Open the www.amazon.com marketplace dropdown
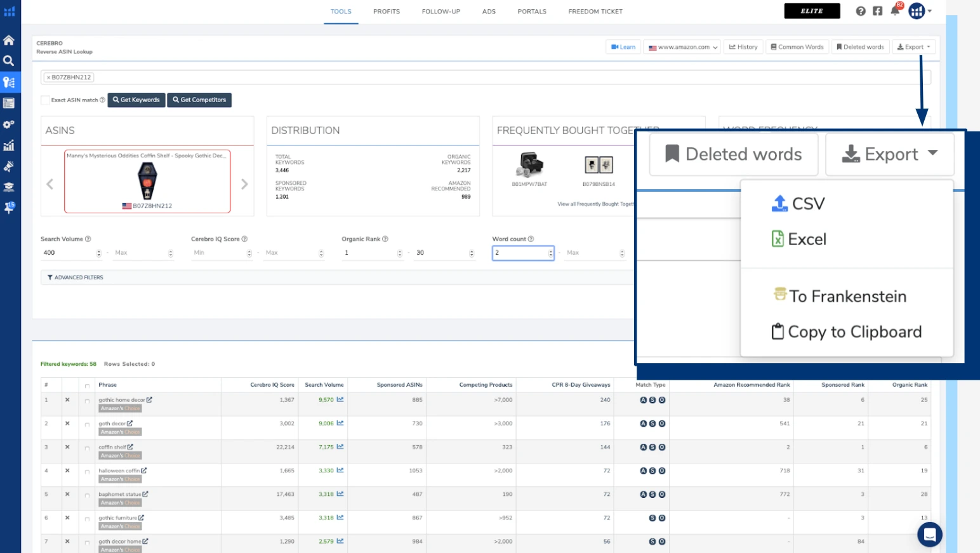 point(682,47)
